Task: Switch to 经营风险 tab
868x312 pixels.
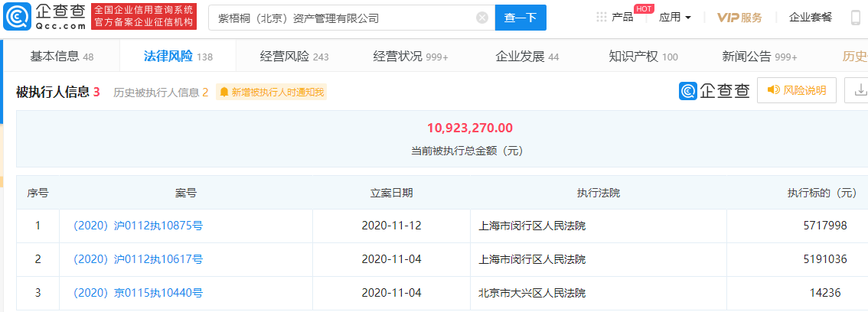Action: point(294,57)
